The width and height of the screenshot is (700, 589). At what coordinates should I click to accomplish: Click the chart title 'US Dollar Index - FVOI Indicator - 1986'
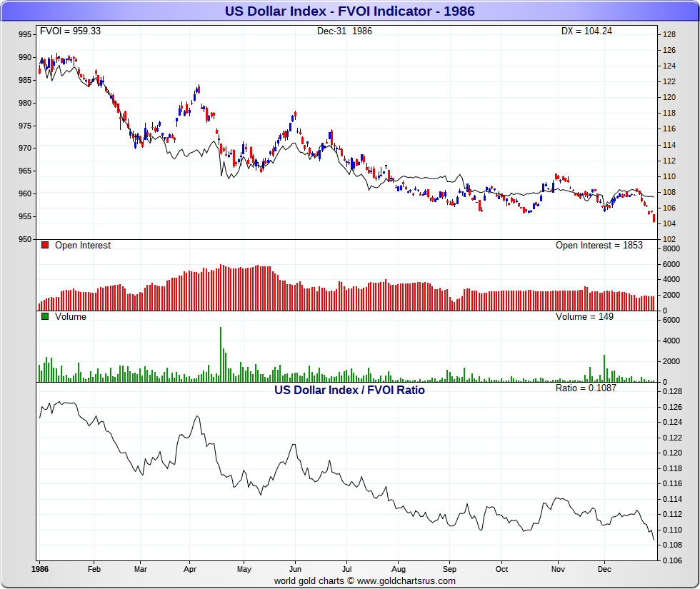pyautogui.click(x=350, y=11)
